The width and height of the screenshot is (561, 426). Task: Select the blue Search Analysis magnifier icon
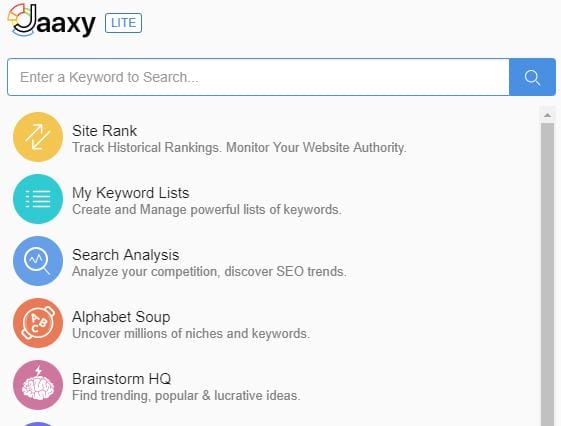tap(38, 261)
